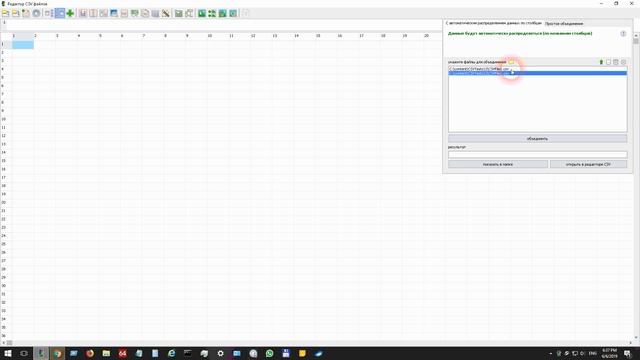Image resolution: width=640 pixels, height=360 pixels.
Task: Click the formula bar above the grid
Action: (224, 24)
